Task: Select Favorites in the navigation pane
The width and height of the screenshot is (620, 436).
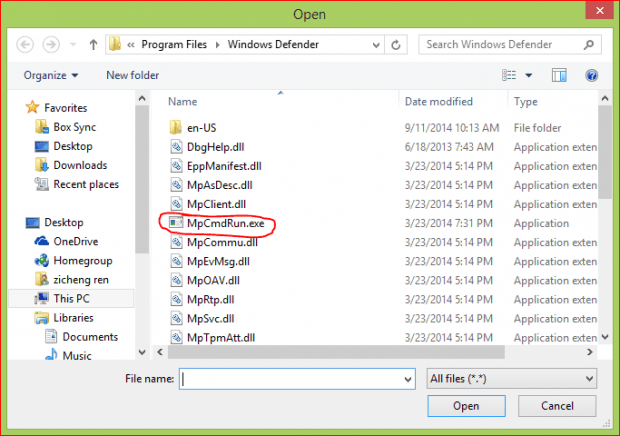Action: 65,108
